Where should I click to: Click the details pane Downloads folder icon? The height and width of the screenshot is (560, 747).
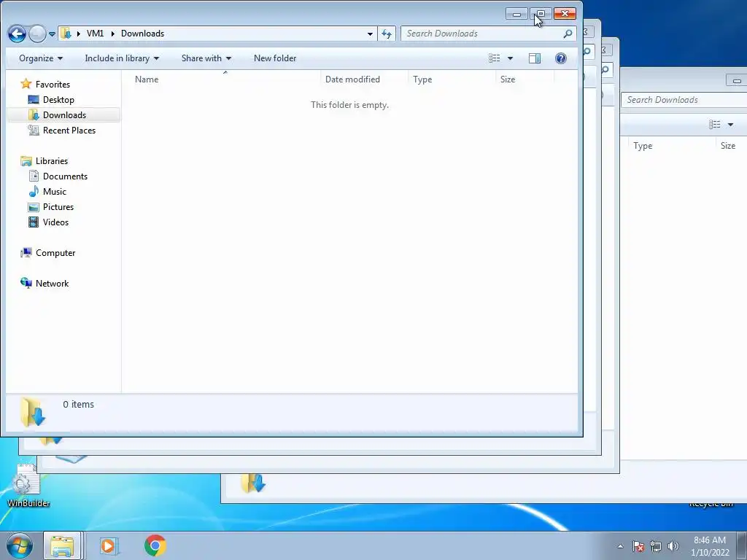pos(33,412)
